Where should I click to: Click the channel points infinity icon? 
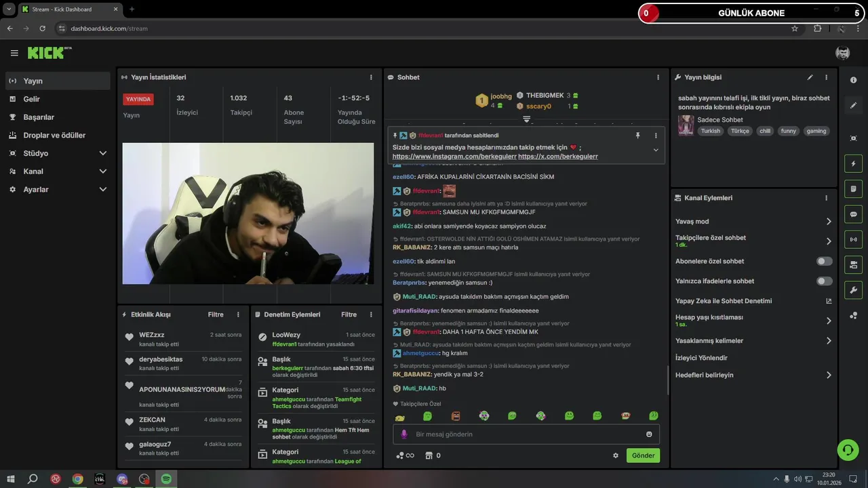[x=405, y=455]
